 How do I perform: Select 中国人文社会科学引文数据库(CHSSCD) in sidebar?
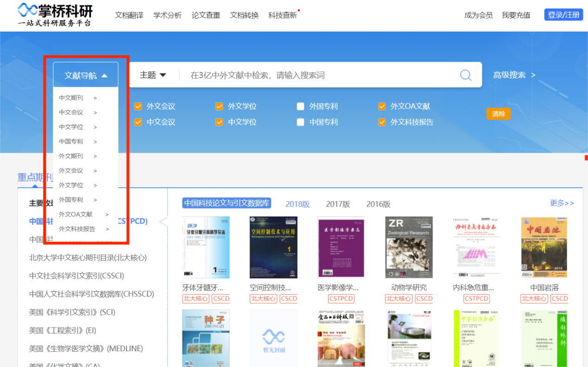tap(91, 294)
